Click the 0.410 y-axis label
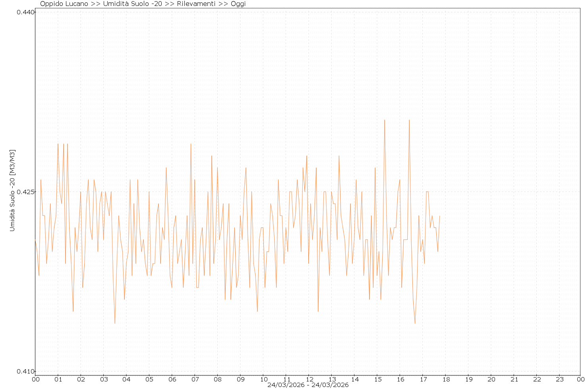 (25, 372)
